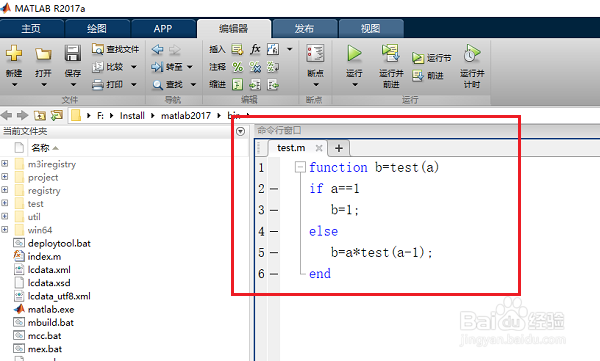Viewport: 600px width, 361px height.
Task: Click the Advance (前进) button
Action: 428,75
